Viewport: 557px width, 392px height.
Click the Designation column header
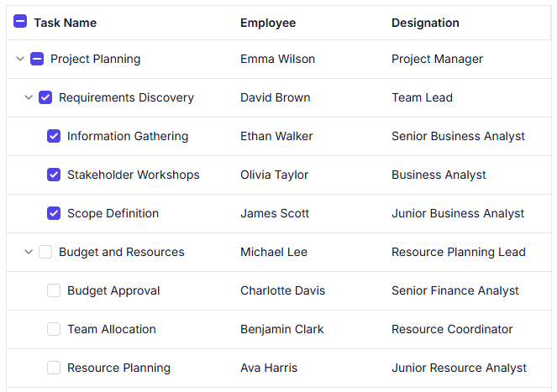click(425, 23)
